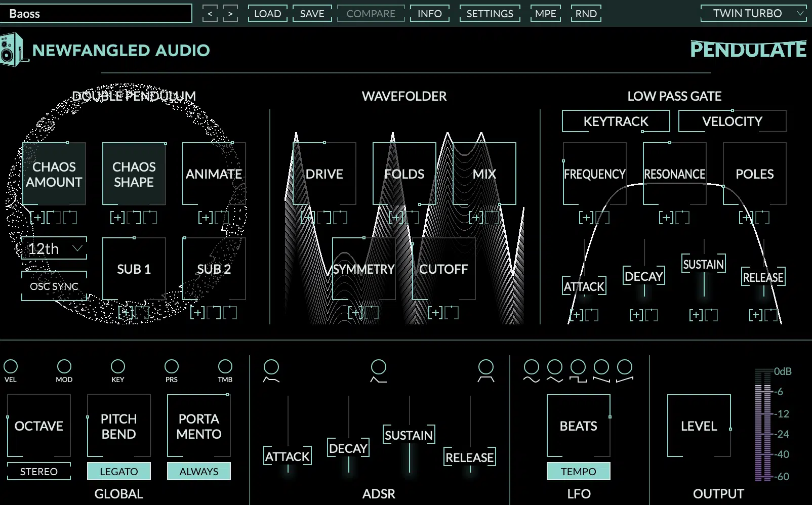Open SETTINGS

click(490, 14)
